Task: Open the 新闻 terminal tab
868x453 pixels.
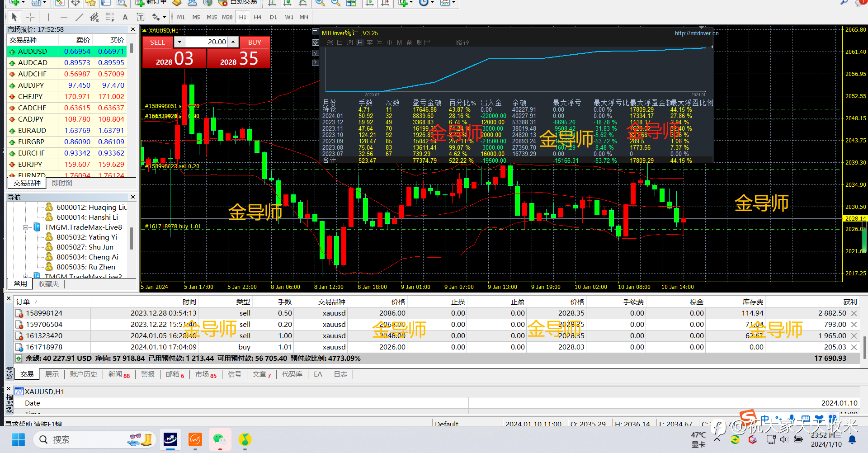Action: pyautogui.click(x=119, y=374)
